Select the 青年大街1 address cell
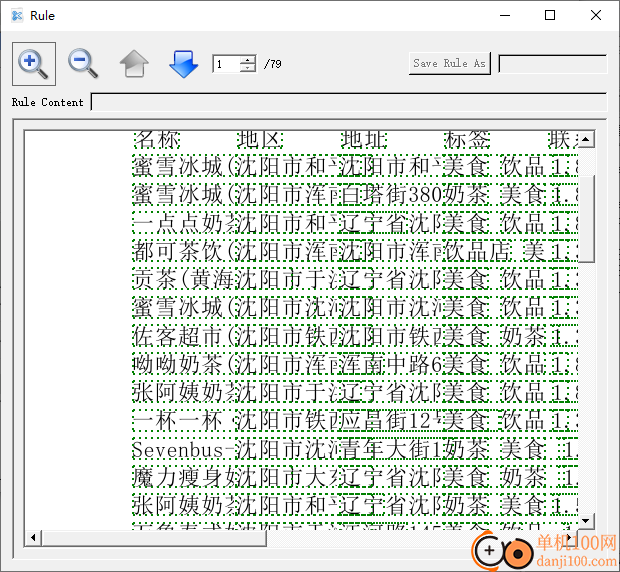The image size is (620, 572). point(391,449)
